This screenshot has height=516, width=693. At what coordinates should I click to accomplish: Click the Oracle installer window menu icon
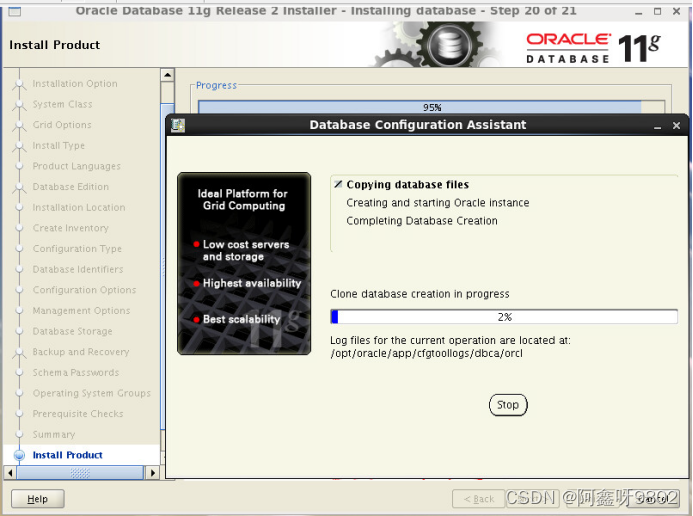click(15, 11)
